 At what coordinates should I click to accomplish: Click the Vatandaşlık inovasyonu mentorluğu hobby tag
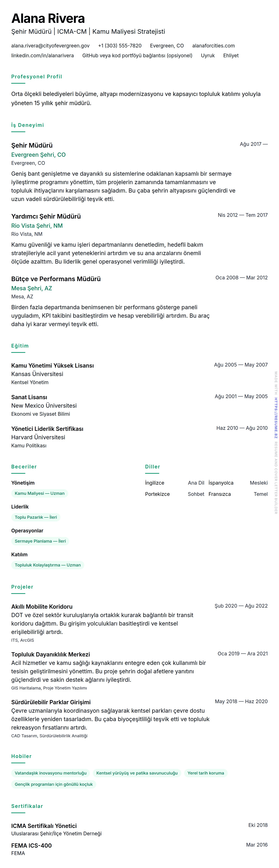[51, 773]
